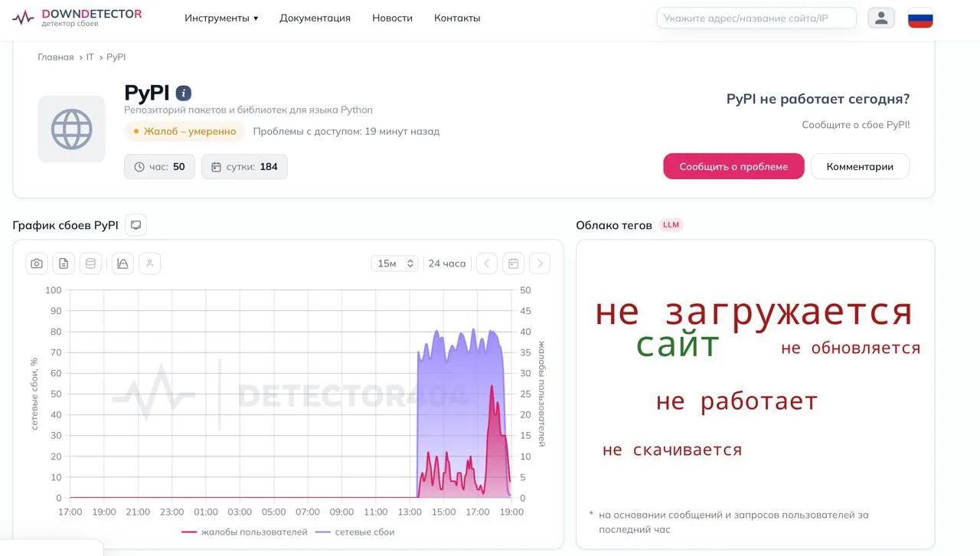The width and height of the screenshot is (980, 556).
Task: Open the IT breadcrumb category
Action: pyautogui.click(x=90, y=57)
